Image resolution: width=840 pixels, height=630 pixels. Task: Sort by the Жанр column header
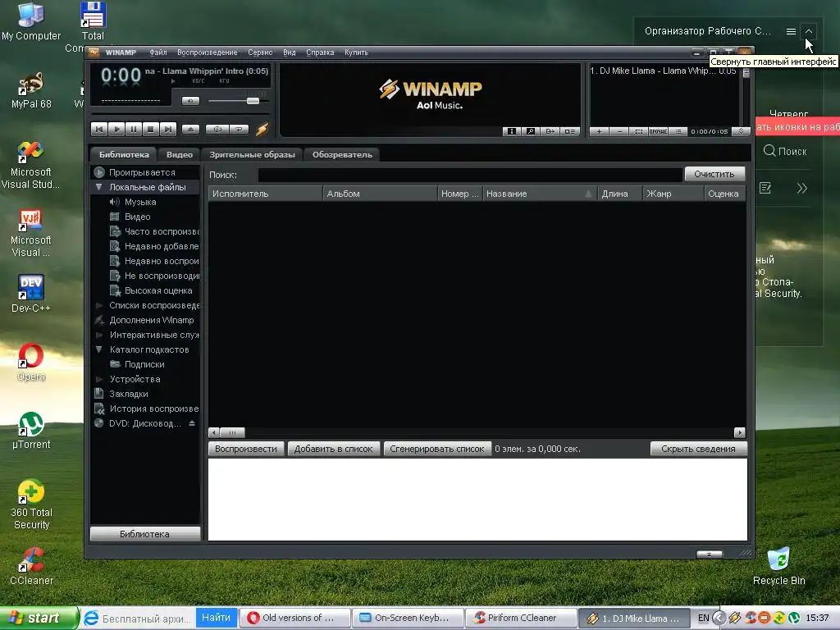point(673,194)
